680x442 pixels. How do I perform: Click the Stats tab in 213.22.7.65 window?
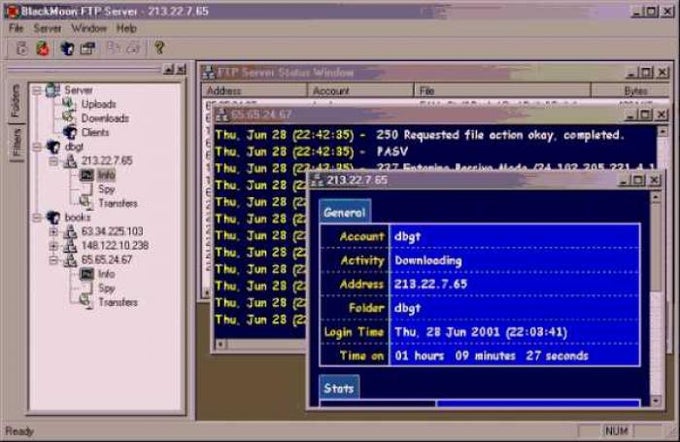[339, 388]
